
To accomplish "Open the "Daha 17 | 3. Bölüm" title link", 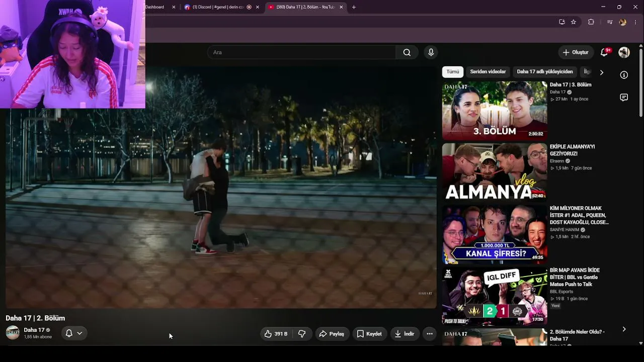I will coord(571,85).
